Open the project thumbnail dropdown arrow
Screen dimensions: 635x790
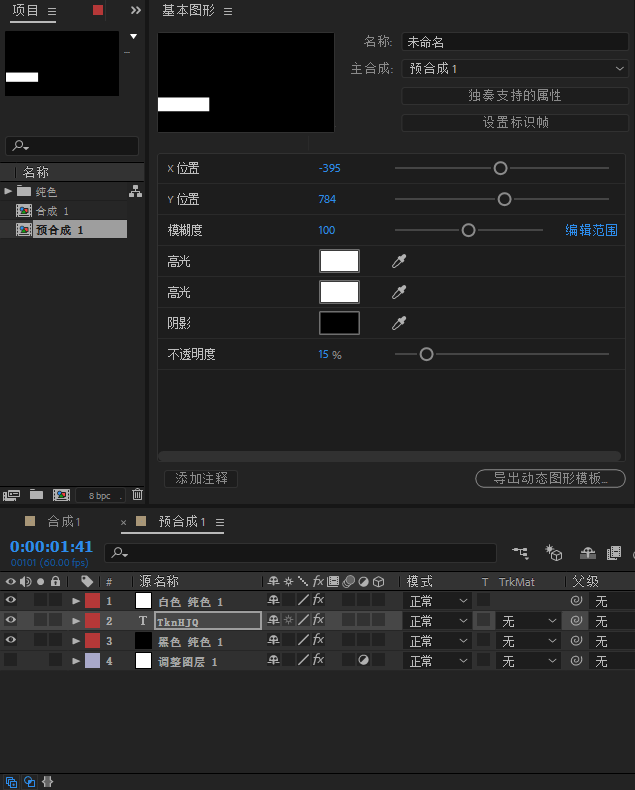pos(134,36)
